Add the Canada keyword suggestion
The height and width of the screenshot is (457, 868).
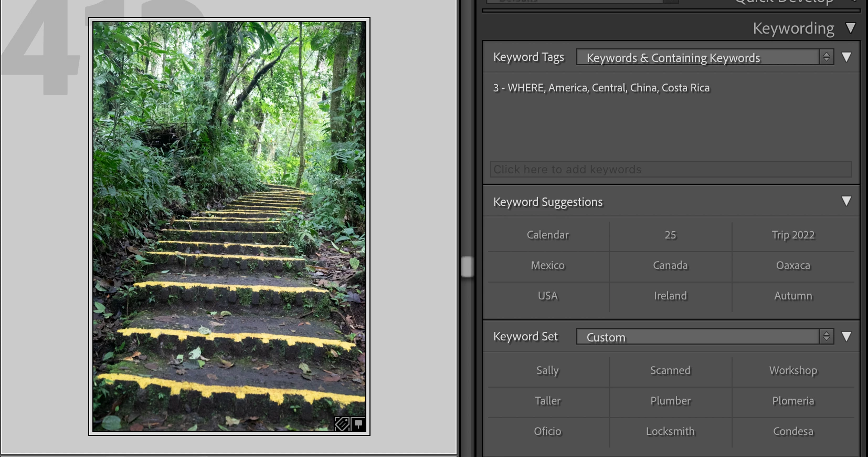(670, 265)
